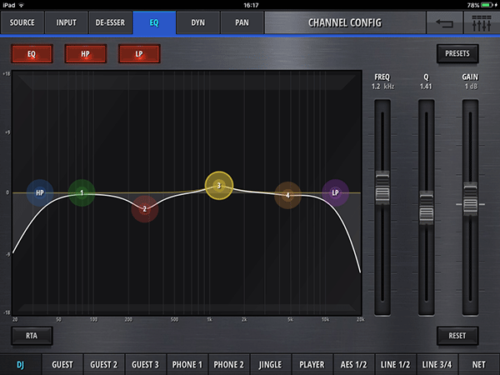The image size is (500, 375).
Task: Select the EQ tab
Action: coord(154,23)
